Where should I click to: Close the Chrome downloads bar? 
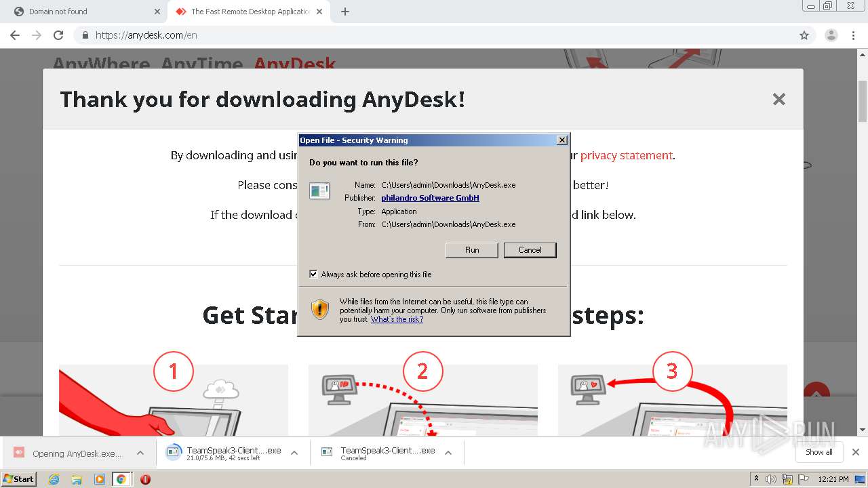[x=856, y=452]
